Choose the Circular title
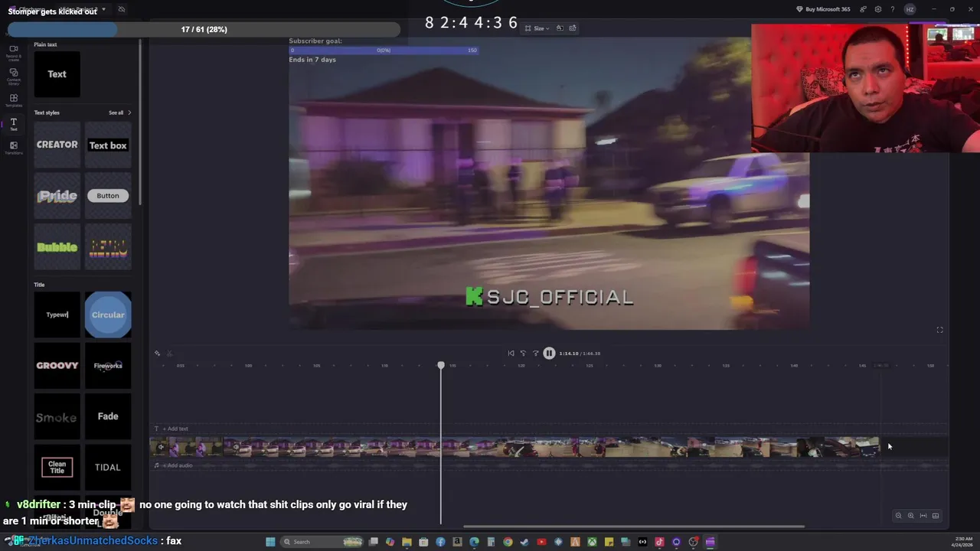Viewport: 980px width, 551px height. tap(108, 315)
